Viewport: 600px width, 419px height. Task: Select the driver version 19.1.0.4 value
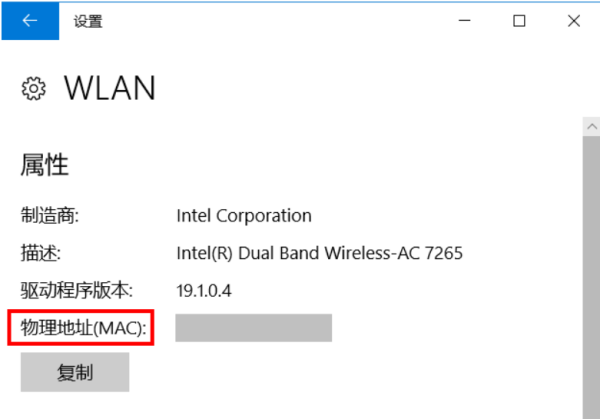coord(206,291)
